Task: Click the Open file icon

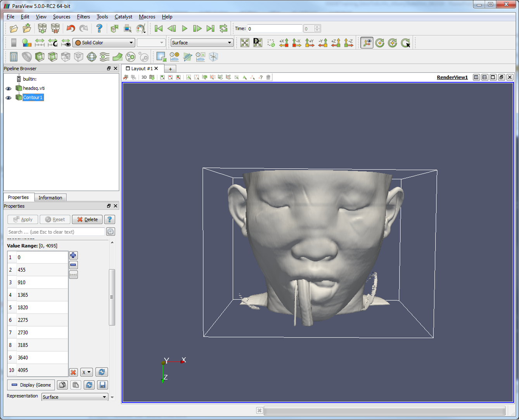Action: click(14, 29)
